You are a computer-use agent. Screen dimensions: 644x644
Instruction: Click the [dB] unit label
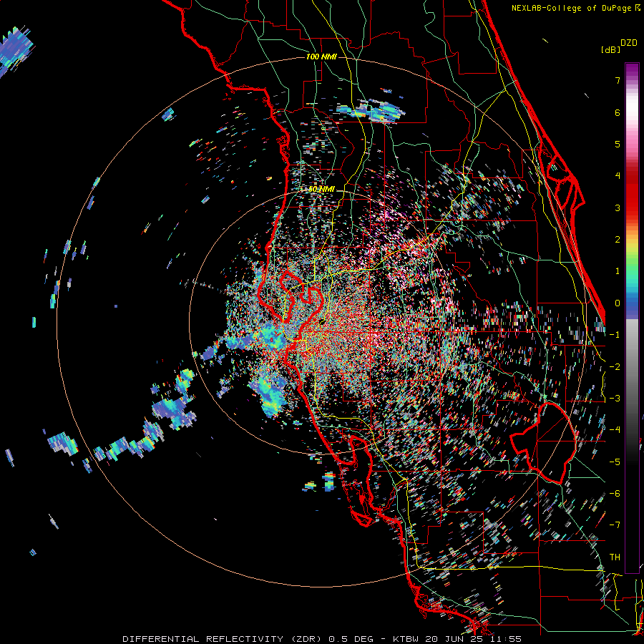(x=610, y=49)
